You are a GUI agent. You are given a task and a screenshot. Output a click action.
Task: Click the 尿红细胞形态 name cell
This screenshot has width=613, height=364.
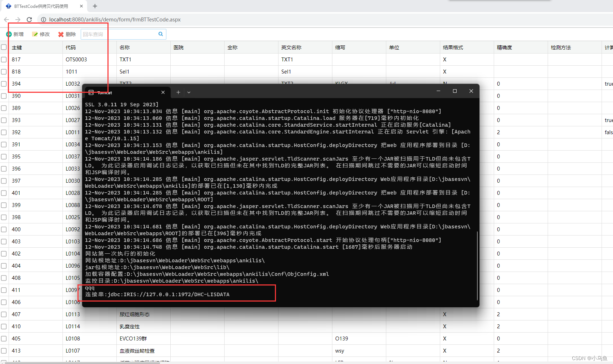(x=144, y=314)
